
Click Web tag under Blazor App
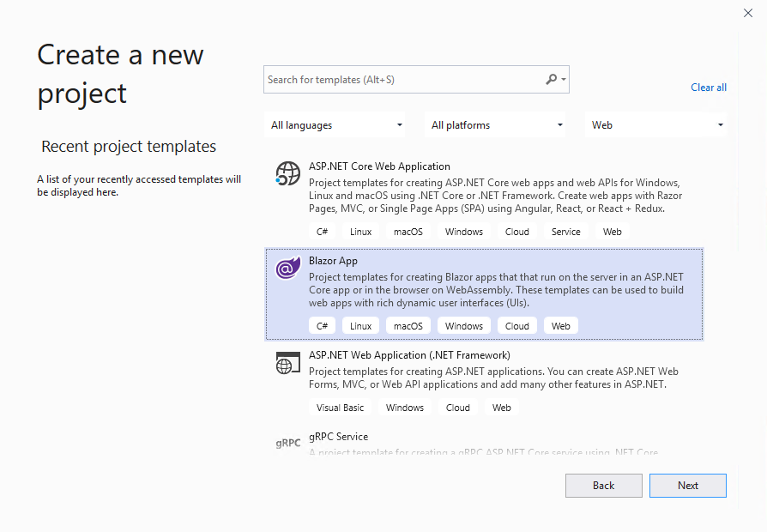560,326
